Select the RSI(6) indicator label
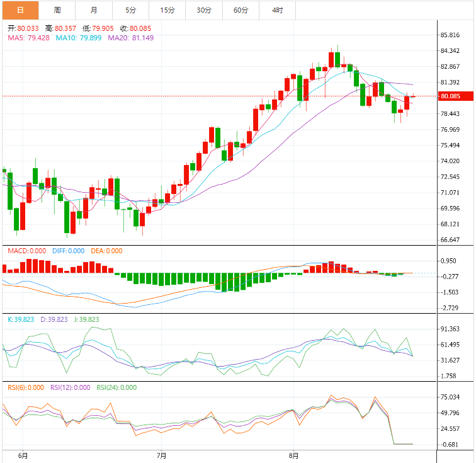Viewport: 476px width, 463px height. click(x=26, y=387)
